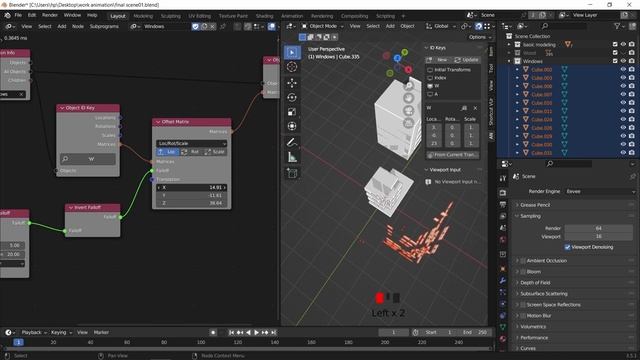The height and width of the screenshot is (360, 640).
Task: Select the Add Cube tool
Action: click(x=292, y=173)
